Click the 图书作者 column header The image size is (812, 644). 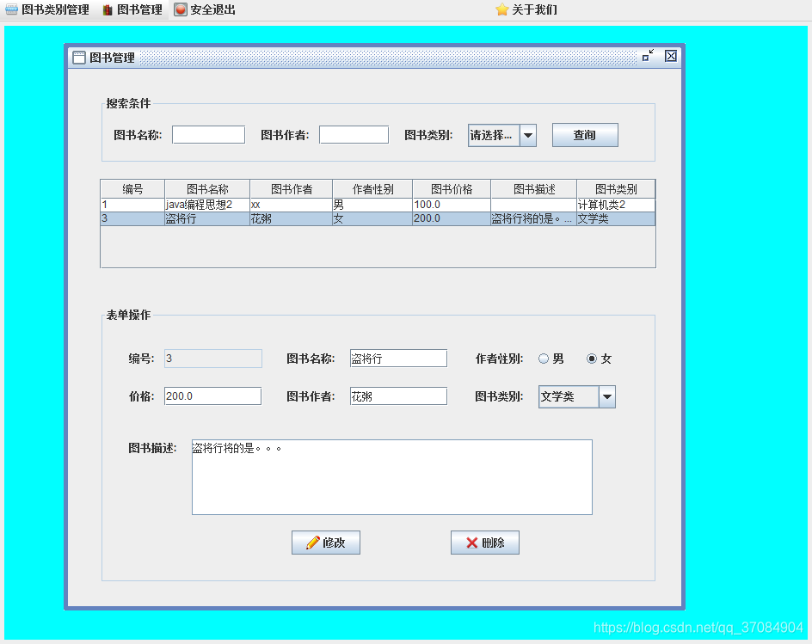291,189
